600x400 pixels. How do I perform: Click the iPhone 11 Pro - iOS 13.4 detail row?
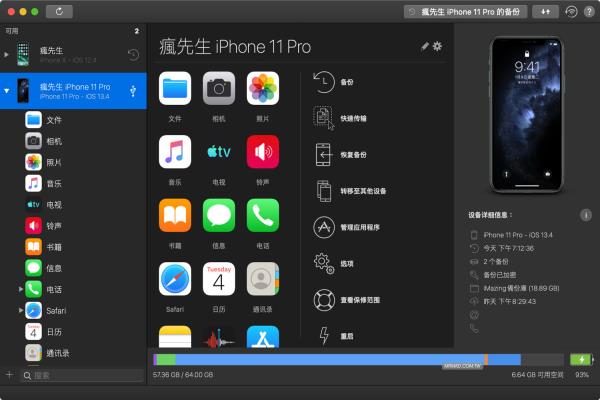pyautogui.click(x=512, y=235)
